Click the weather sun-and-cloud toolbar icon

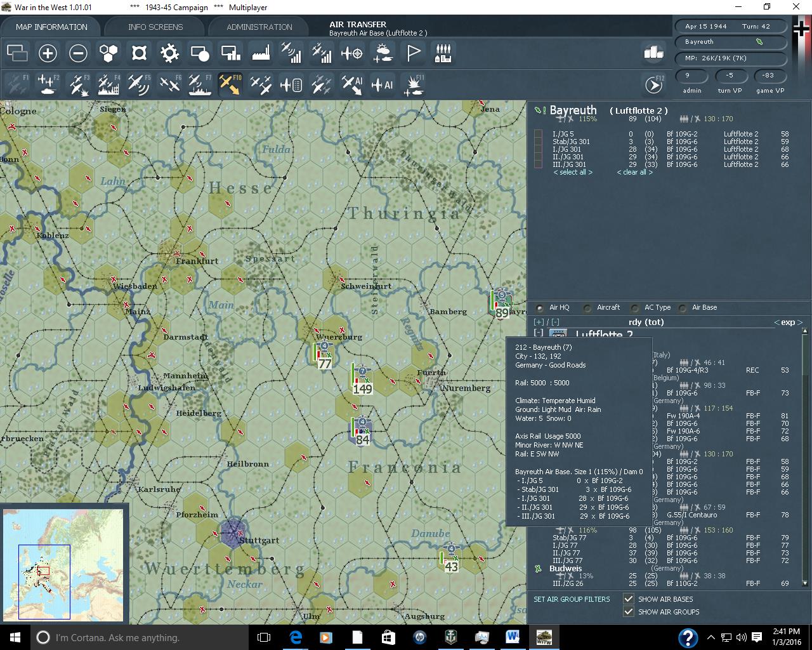click(x=383, y=53)
